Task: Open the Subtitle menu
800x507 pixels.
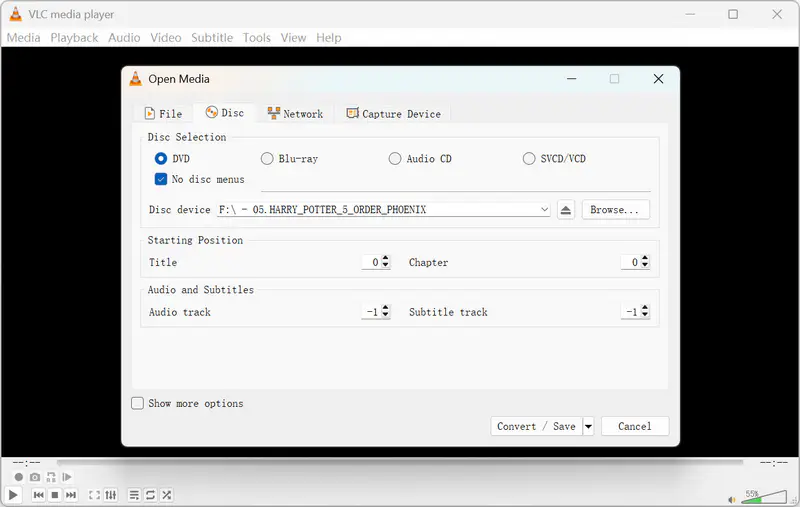Action: [212, 38]
